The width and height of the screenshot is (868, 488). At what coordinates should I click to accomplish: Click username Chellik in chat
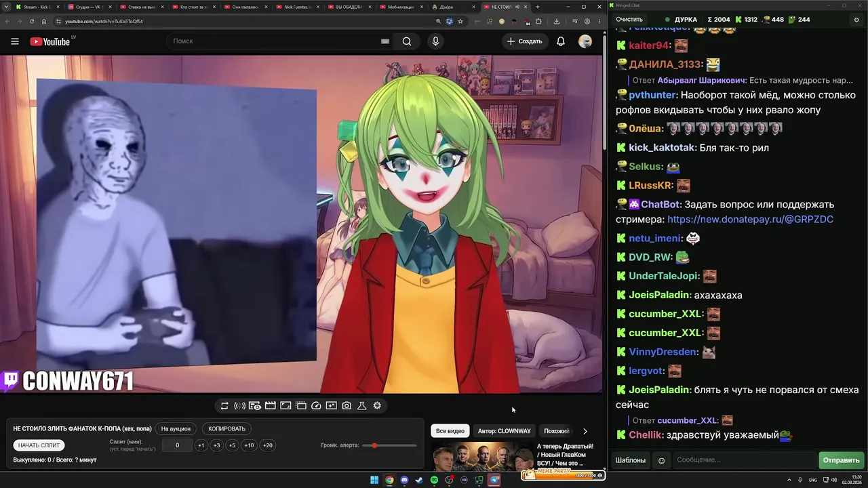646,435
